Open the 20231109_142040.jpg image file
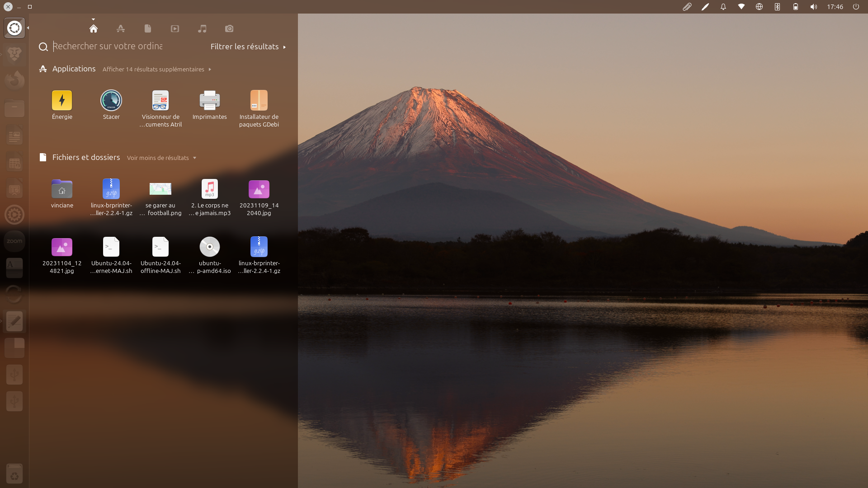 coord(259,189)
